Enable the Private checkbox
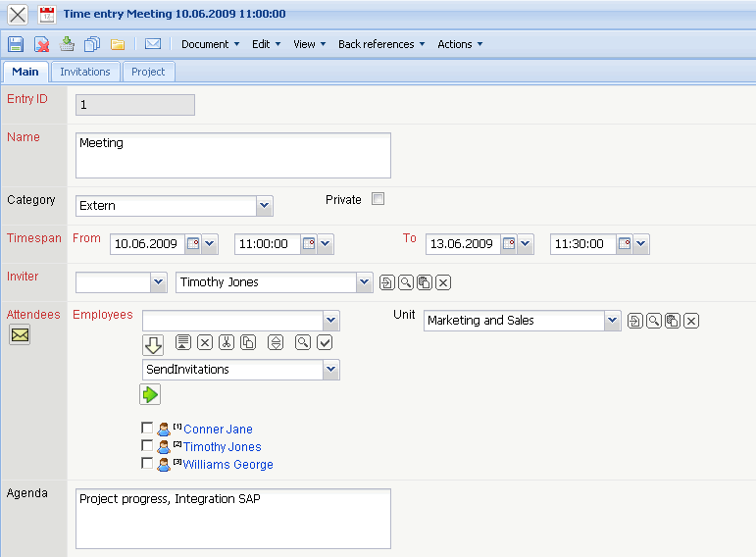This screenshot has height=557, width=756. [378, 199]
